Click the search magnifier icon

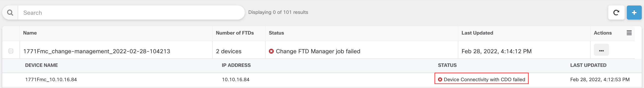(x=10, y=13)
